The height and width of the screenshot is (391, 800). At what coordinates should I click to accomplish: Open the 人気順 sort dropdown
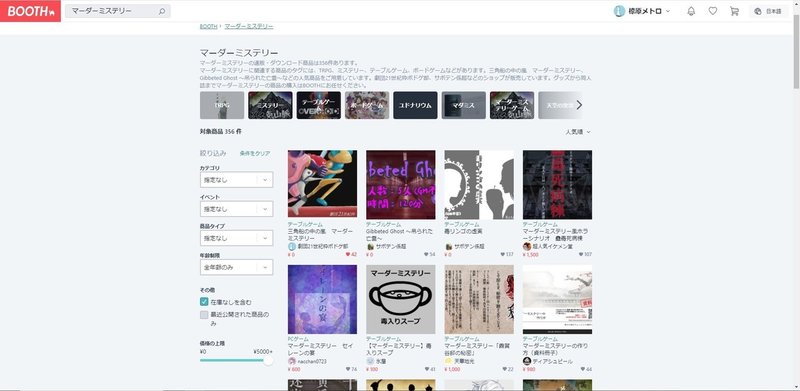[x=578, y=132]
